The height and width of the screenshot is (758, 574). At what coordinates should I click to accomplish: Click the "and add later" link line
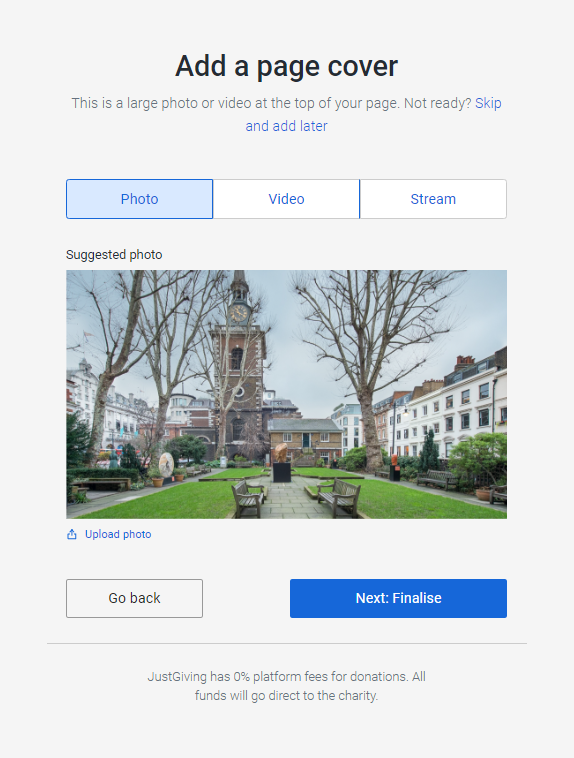point(286,126)
